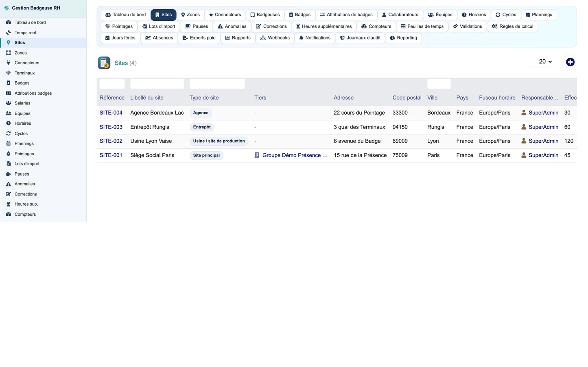Click the Ville filter input field

pos(439,84)
